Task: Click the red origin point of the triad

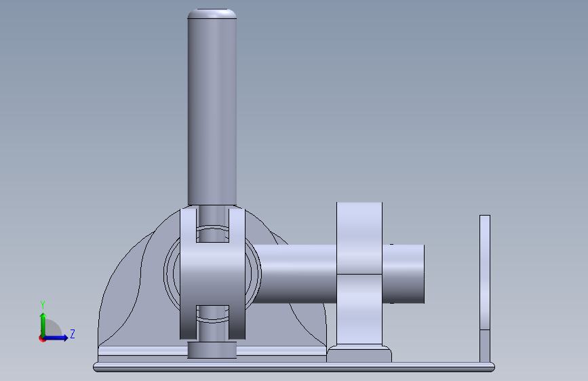Action: [x=42, y=338]
